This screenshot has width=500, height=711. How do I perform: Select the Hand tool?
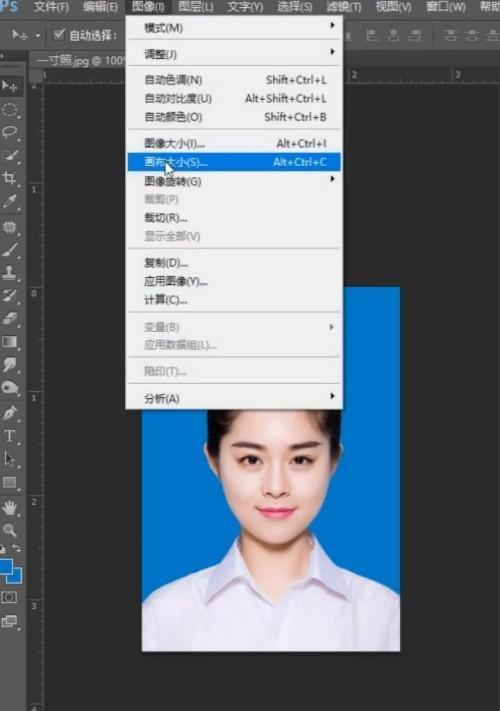tap(10, 507)
